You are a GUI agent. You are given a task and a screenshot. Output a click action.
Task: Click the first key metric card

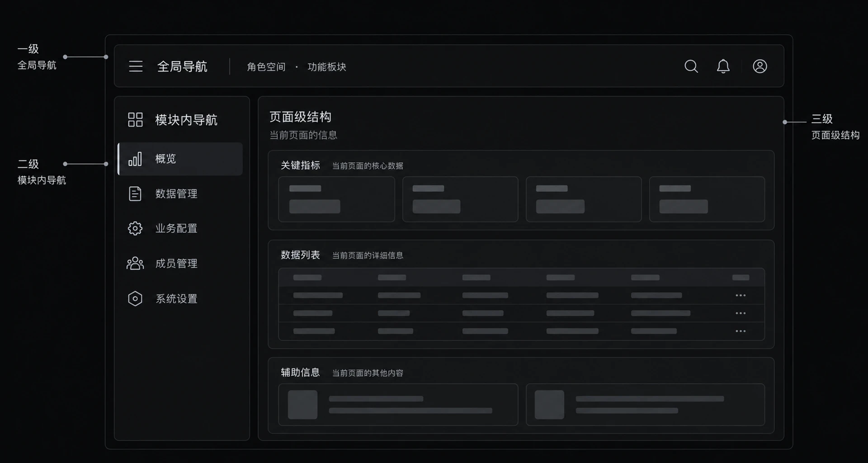tap(337, 199)
